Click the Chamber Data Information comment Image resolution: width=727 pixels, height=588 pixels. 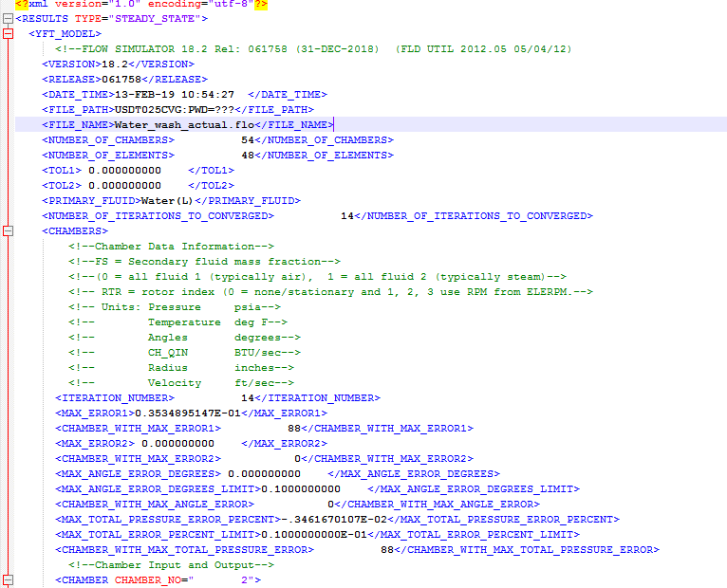tap(171, 247)
